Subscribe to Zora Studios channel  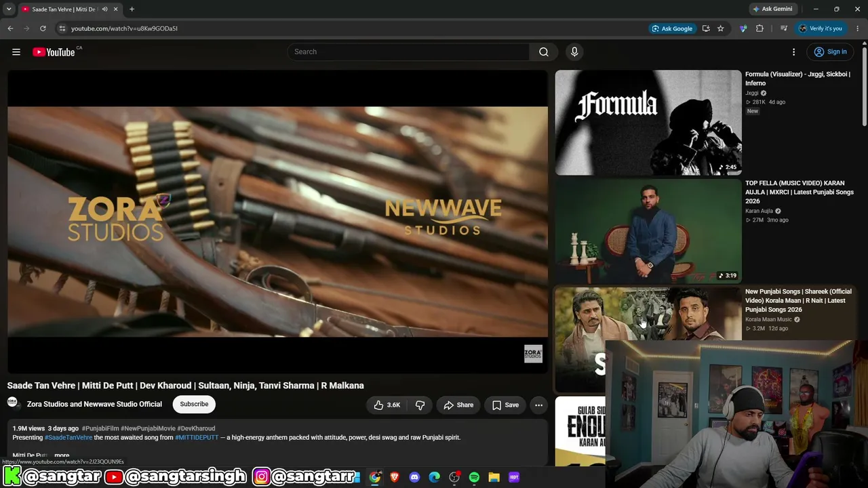click(x=194, y=405)
